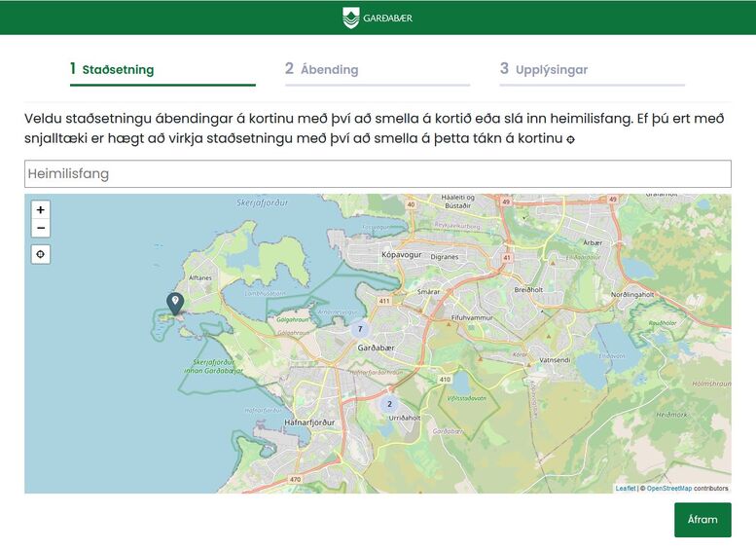Image resolution: width=756 pixels, height=550 pixels.
Task: Click the Garðabær logo in header
Action: coord(378,18)
